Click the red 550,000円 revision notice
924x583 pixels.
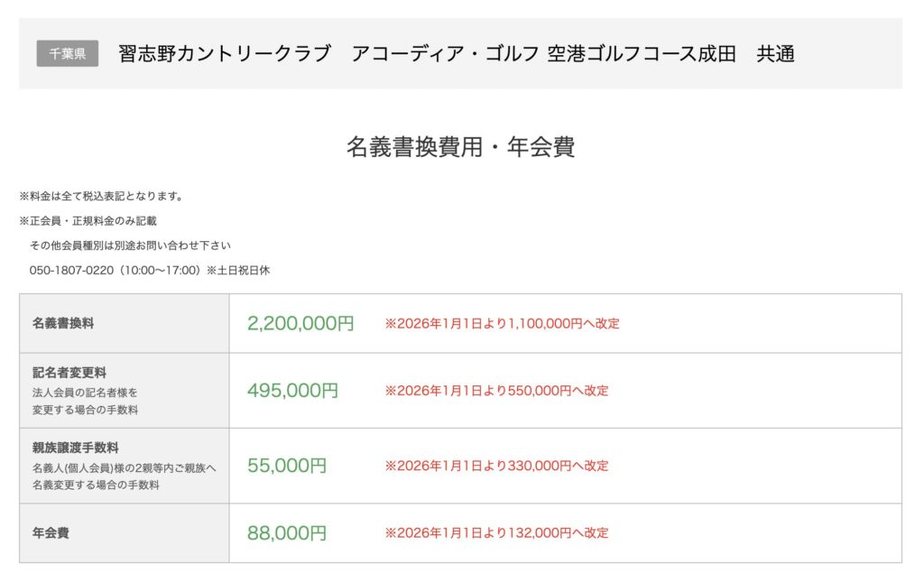pyautogui.click(x=497, y=391)
